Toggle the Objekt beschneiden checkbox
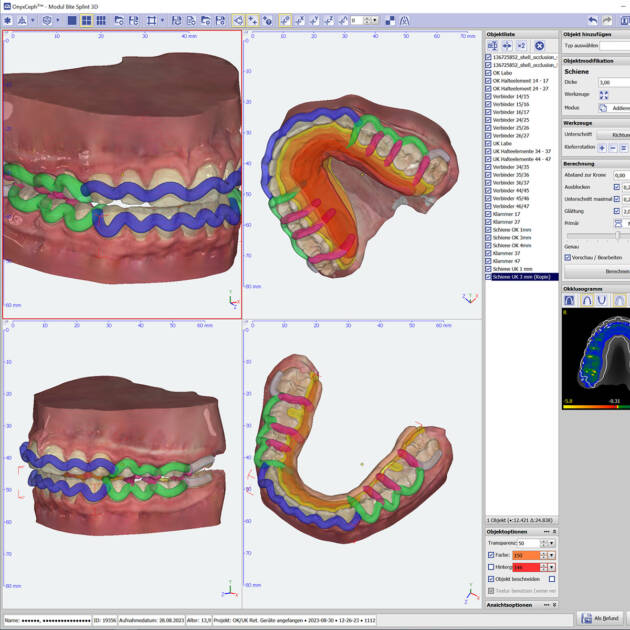The width and height of the screenshot is (630, 630). pyautogui.click(x=491, y=579)
